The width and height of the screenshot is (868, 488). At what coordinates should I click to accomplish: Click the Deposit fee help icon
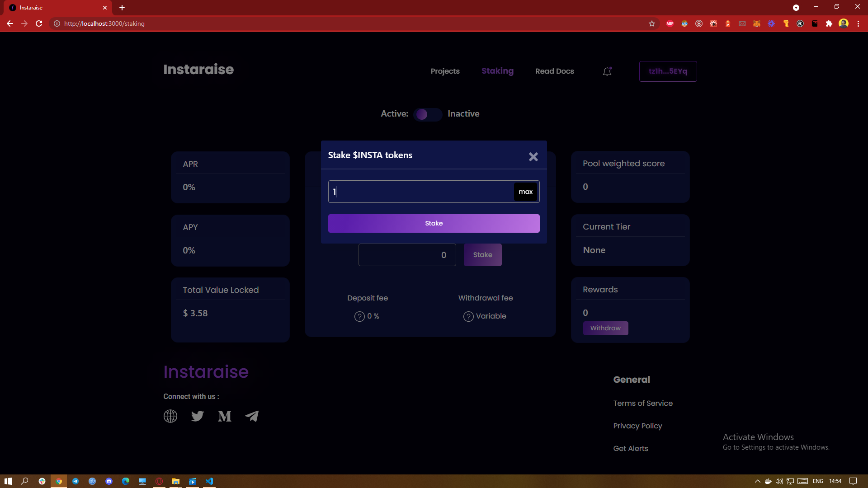pyautogui.click(x=359, y=316)
